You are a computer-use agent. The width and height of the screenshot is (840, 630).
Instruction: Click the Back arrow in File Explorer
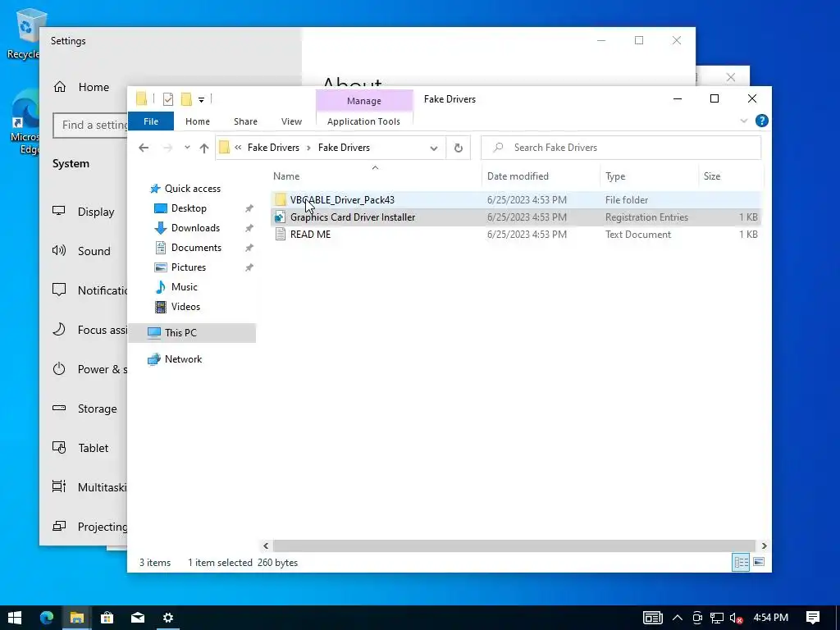coord(144,148)
